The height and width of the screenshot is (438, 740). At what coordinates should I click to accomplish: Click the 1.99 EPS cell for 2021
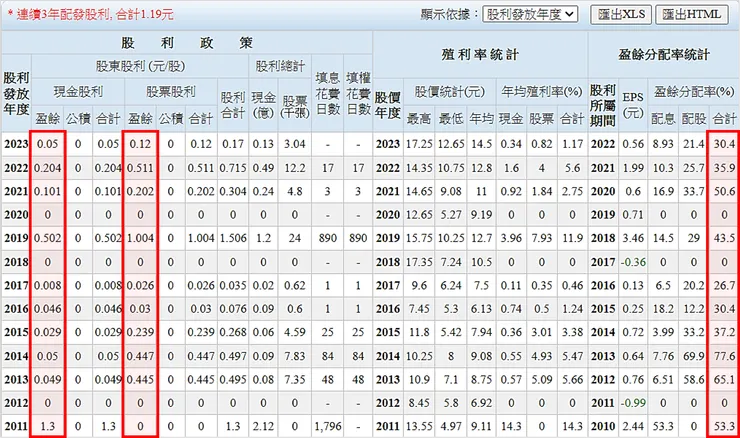(633, 168)
